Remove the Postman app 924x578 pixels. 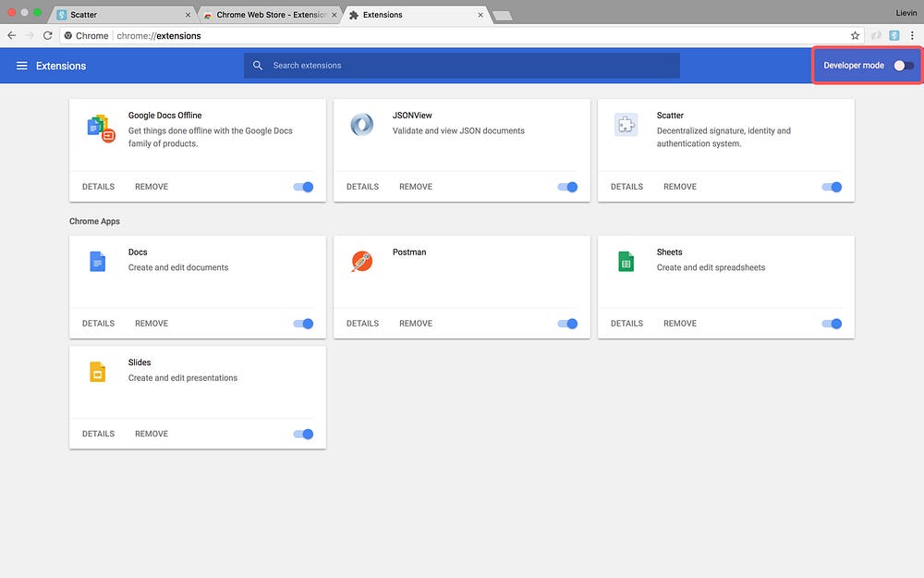pyautogui.click(x=416, y=324)
